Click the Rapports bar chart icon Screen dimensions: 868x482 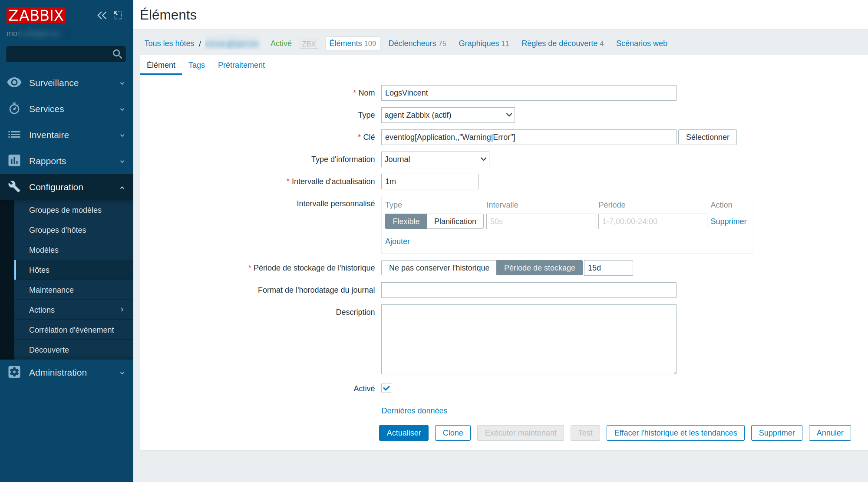pyautogui.click(x=14, y=161)
